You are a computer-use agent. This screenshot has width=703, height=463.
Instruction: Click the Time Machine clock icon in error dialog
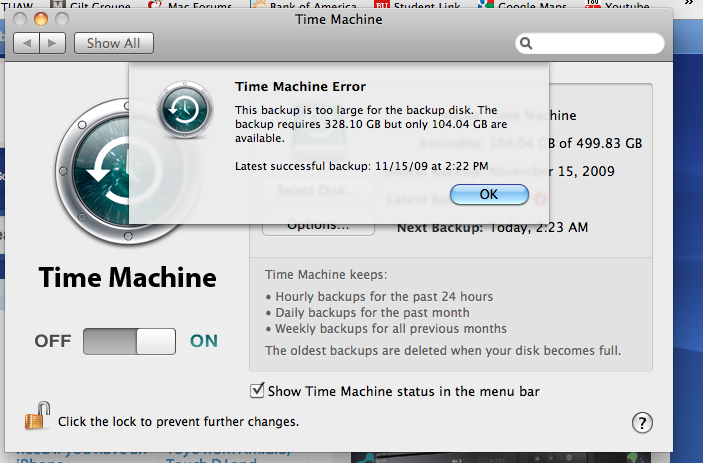185,110
